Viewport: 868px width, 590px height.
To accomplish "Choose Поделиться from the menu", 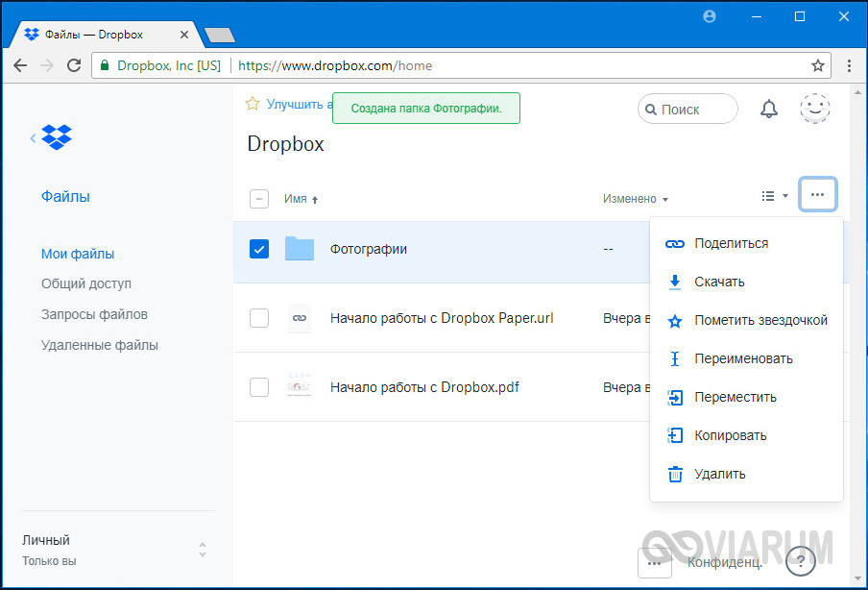I will click(746, 243).
